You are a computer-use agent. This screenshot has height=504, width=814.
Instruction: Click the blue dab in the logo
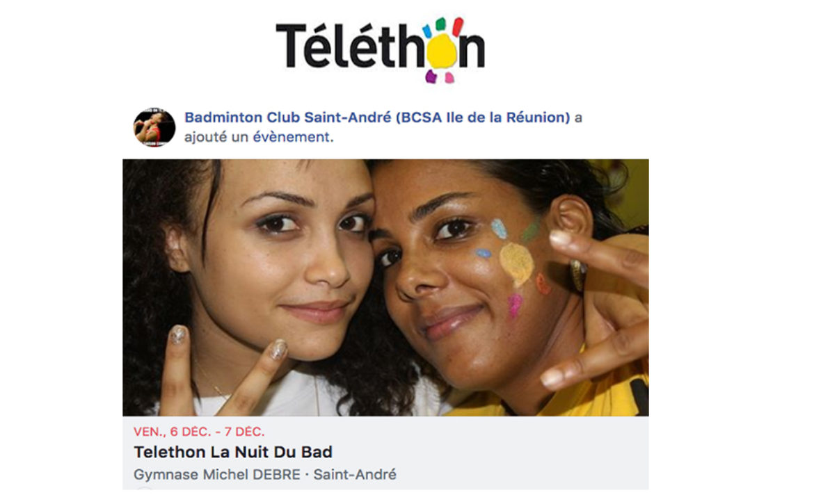coord(427,31)
